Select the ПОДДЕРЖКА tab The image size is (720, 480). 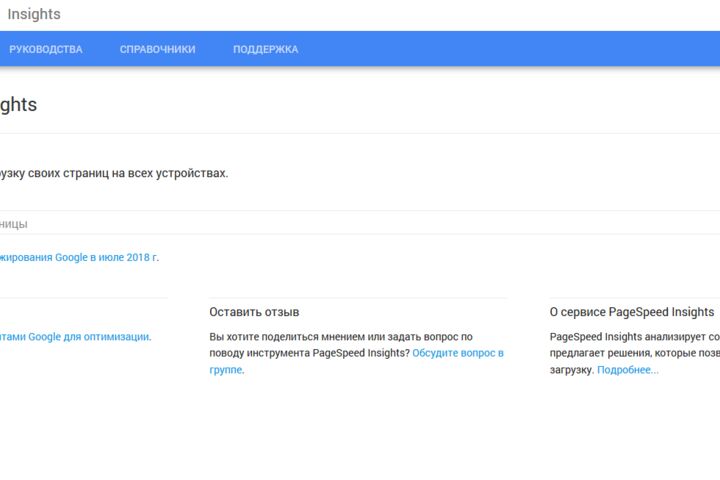tap(265, 49)
